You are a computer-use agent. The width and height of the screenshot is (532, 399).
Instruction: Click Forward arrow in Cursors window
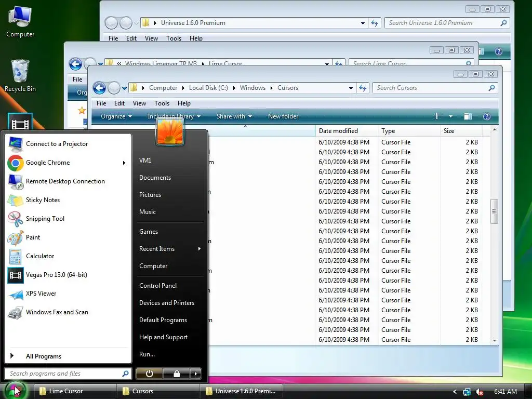point(114,88)
